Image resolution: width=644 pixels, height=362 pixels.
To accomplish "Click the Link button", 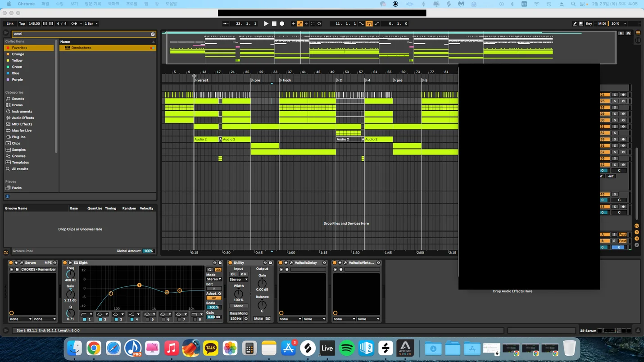I will click(x=10, y=23).
